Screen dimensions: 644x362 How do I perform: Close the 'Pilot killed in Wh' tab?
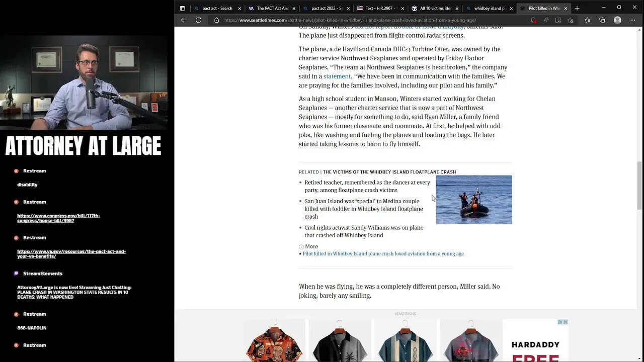pyautogui.click(x=566, y=9)
